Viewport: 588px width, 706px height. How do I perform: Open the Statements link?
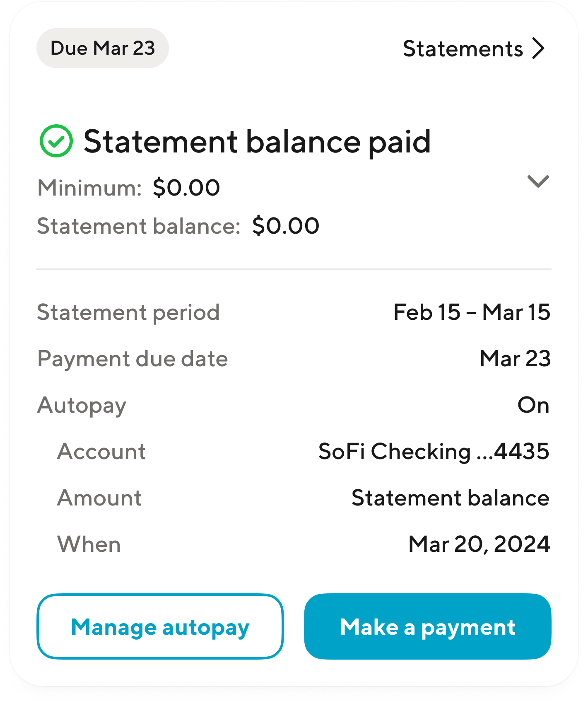point(463,49)
